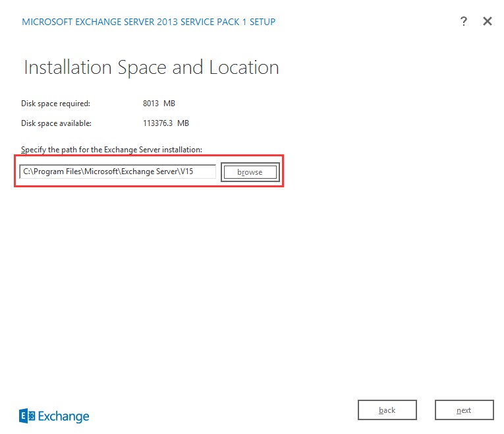Screen dimensions: 504x434
Task: Click the Exchange wordmark beside the logo
Action: pyautogui.click(x=63, y=416)
